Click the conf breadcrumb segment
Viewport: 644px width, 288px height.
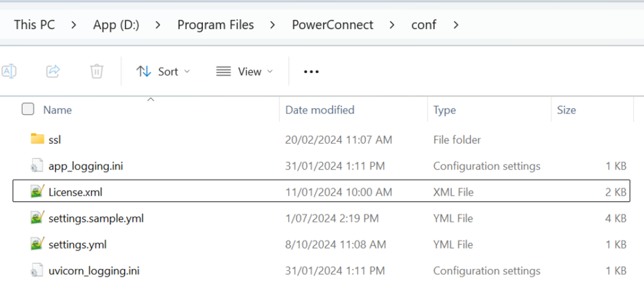424,25
